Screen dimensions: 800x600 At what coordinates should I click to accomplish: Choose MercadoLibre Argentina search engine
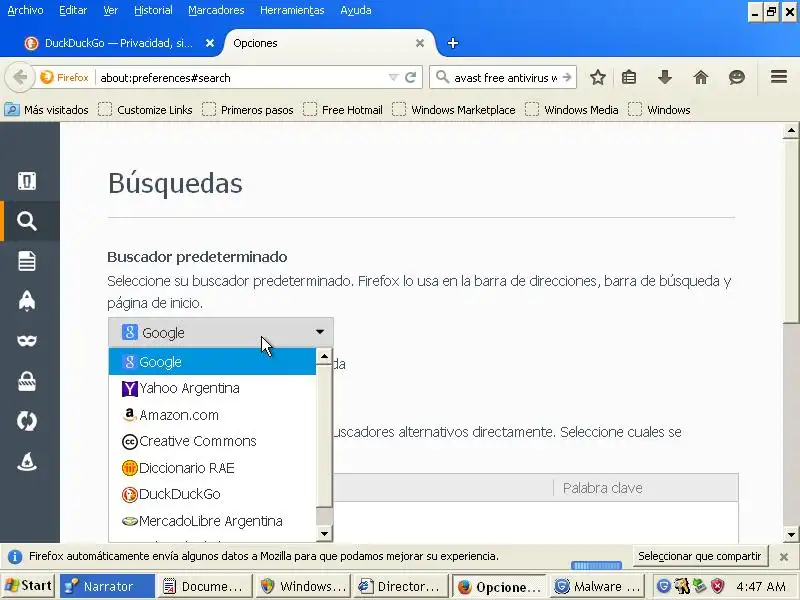212,521
